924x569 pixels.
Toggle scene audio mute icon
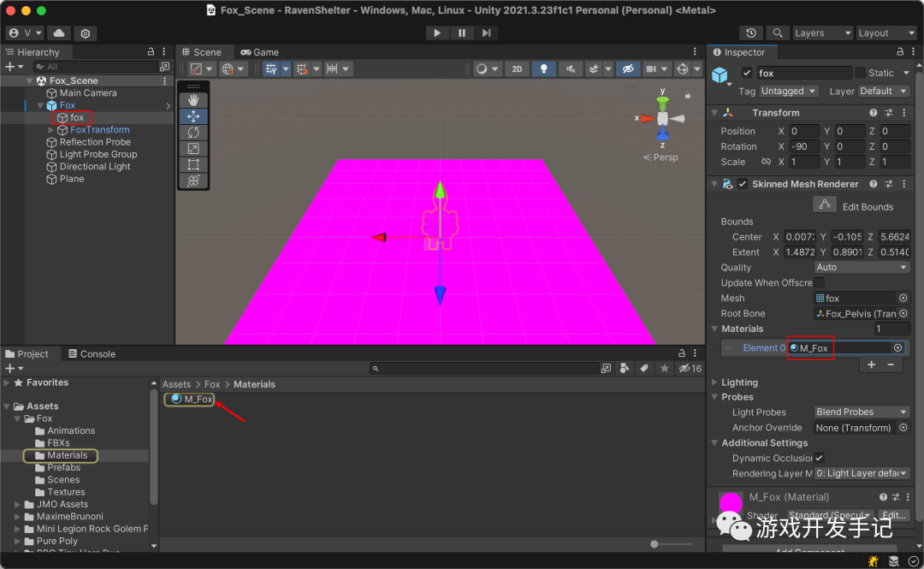tap(571, 69)
